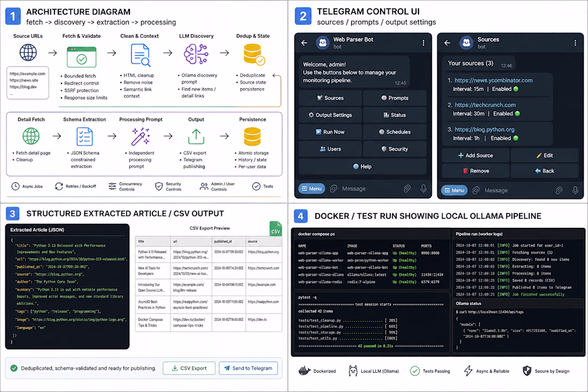Image resolution: width=588 pixels, height=392 pixels.
Task: Click the CSV Export button
Action: pyautogui.click(x=189, y=368)
